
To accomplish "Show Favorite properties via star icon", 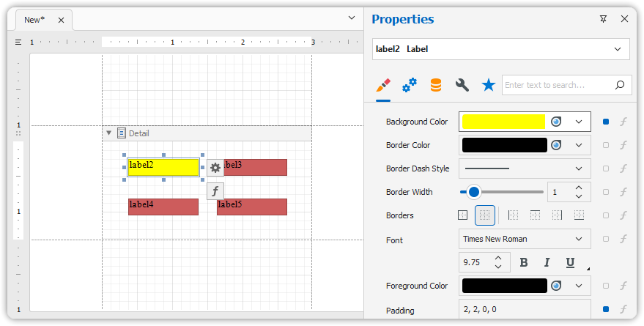I will pyautogui.click(x=488, y=85).
